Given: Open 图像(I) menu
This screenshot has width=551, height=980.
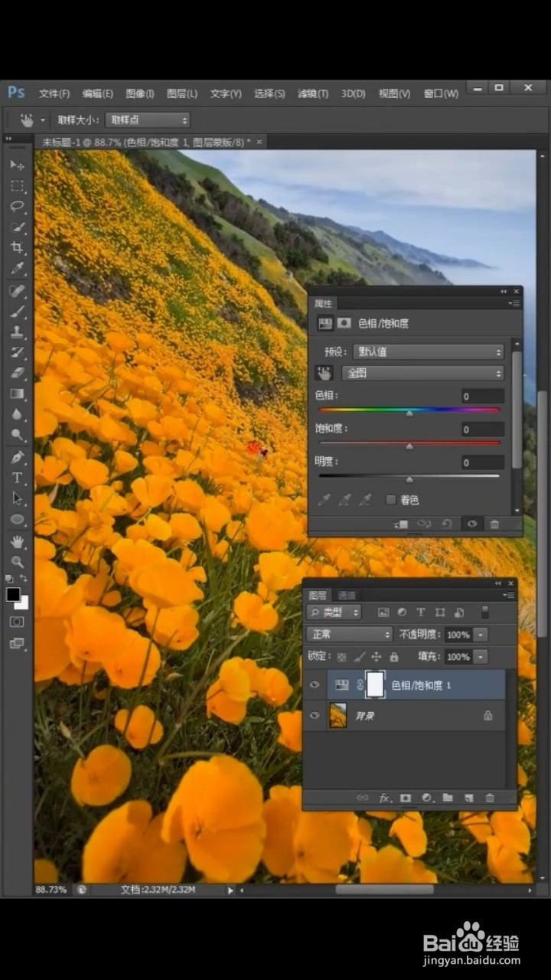Looking at the screenshot, I should [140, 93].
